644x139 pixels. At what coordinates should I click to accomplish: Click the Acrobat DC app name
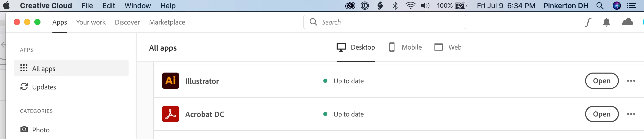click(205, 114)
